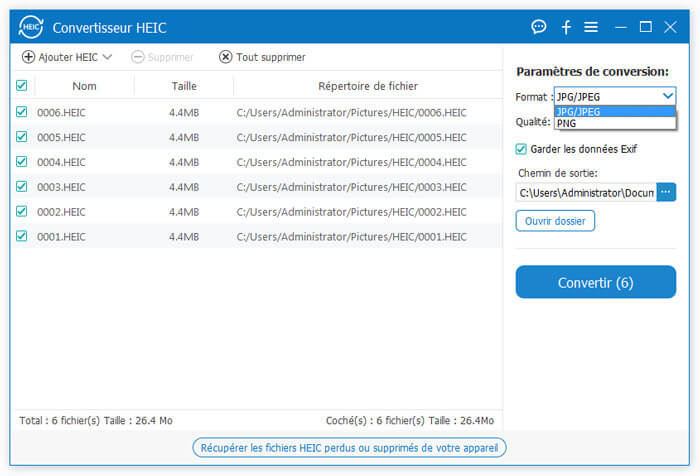Choose JPG/JPEG from the format list

tap(579, 112)
